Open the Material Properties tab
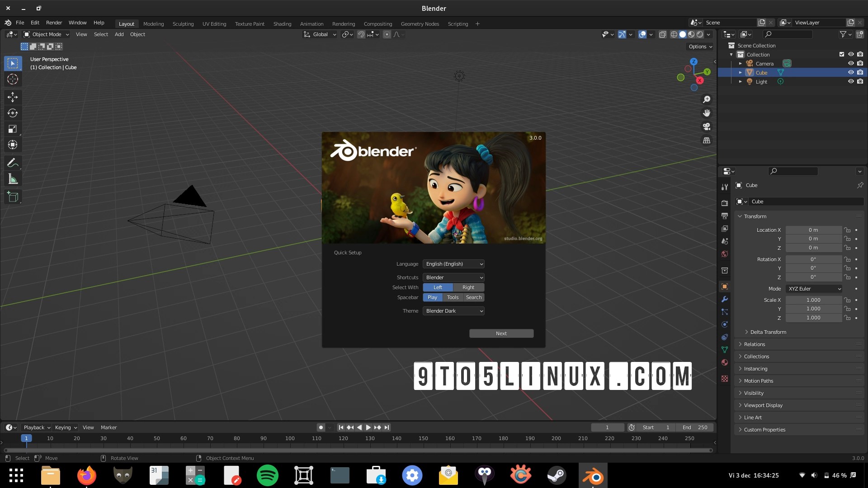This screenshot has height=488, width=868. coord(724,362)
